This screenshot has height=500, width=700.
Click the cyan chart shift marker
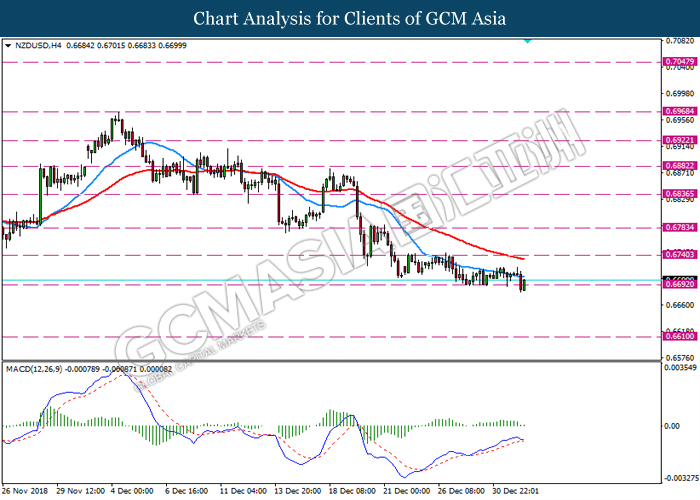click(527, 41)
